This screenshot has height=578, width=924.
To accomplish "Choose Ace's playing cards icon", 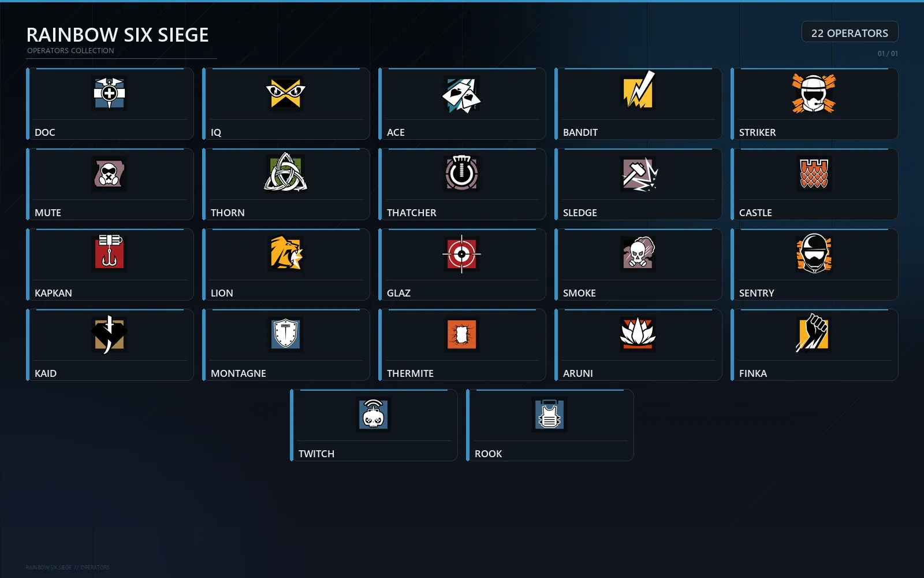I will pyautogui.click(x=461, y=94).
